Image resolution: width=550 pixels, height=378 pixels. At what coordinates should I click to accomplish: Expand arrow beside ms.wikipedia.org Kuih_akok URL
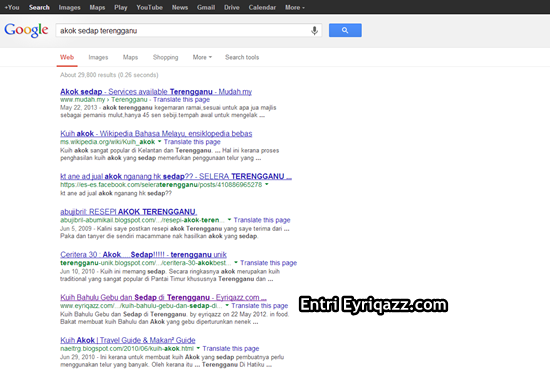[x=160, y=142]
